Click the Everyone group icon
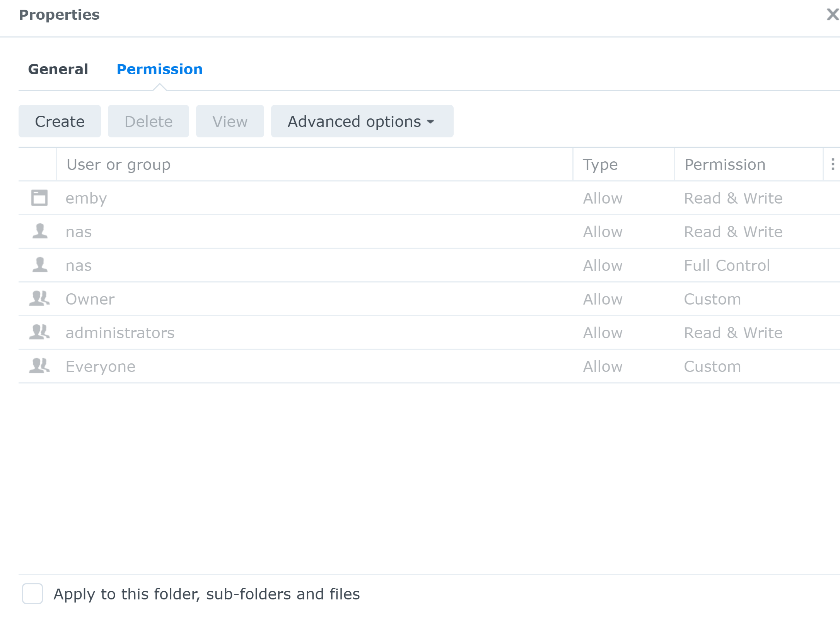 39,366
